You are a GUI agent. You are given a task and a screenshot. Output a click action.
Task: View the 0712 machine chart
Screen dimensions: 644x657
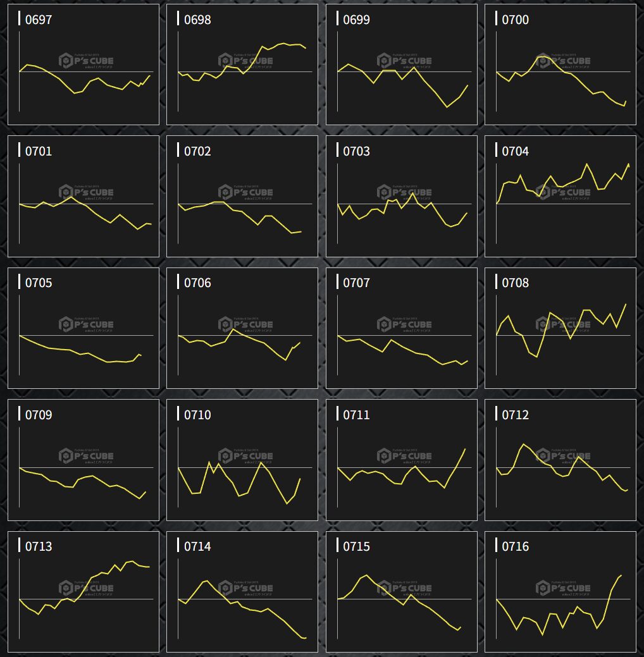point(560,460)
